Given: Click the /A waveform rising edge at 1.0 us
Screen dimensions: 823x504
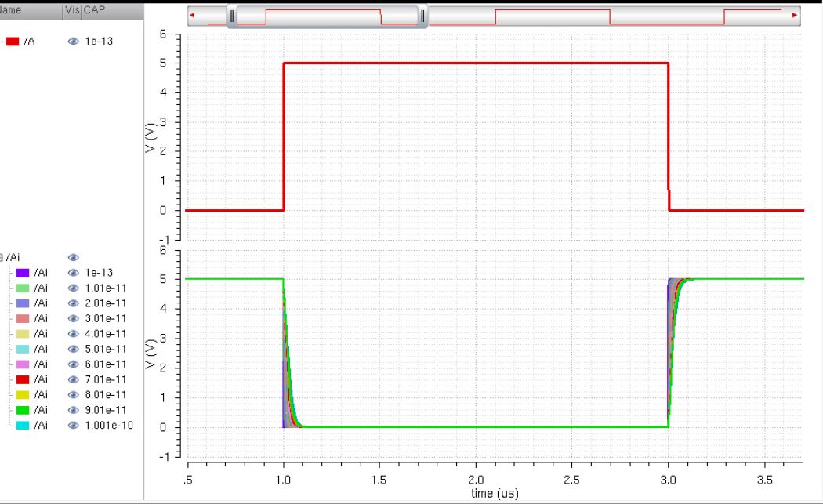Looking at the screenshot, I should coord(284,136).
